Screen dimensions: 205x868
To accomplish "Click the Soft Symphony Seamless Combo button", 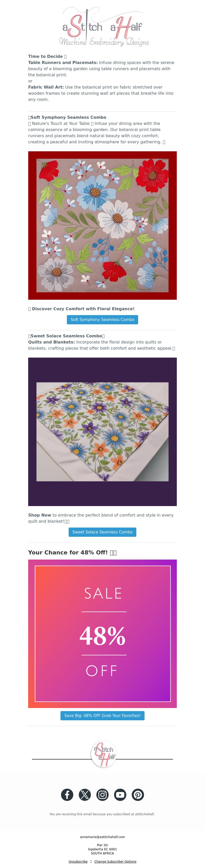I will 102,319.
